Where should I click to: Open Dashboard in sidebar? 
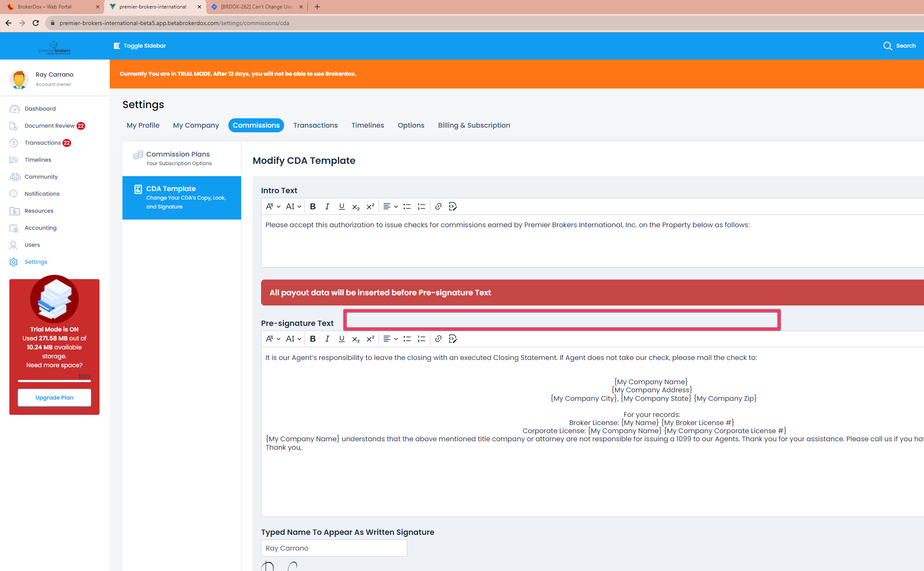pyautogui.click(x=40, y=108)
